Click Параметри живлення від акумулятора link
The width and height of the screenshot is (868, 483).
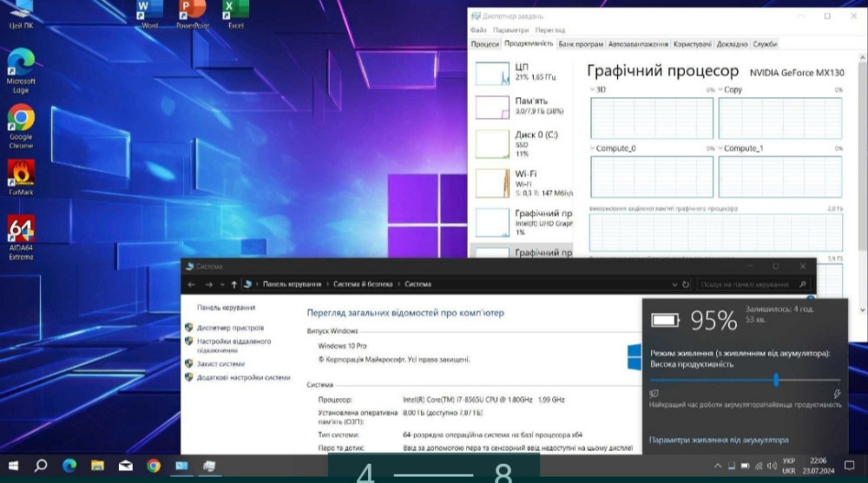tap(719, 441)
